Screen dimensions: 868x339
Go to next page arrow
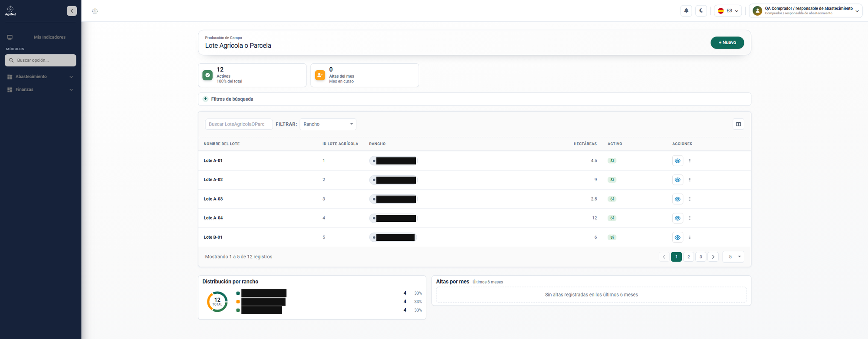pyautogui.click(x=713, y=257)
